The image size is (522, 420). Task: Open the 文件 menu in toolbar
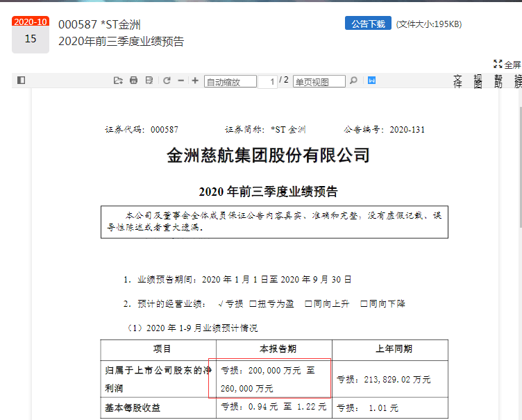(x=457, y=81)
